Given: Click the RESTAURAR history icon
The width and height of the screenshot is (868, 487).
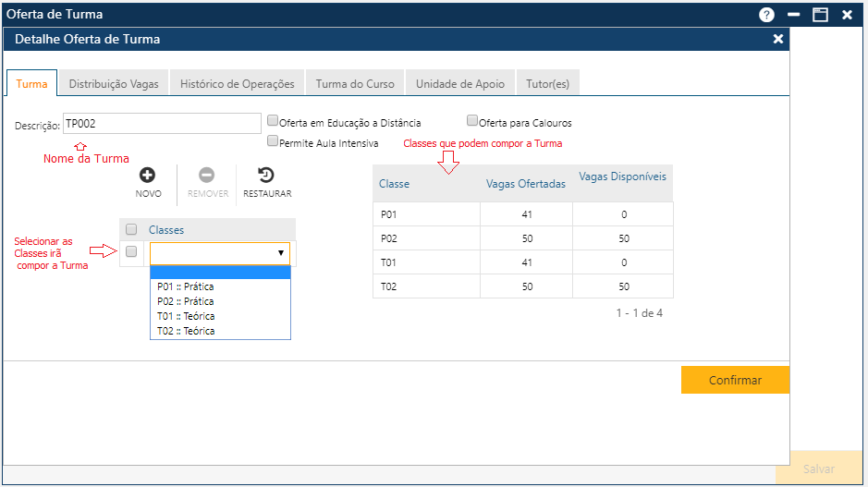Looking at the screenshot, I should [x=266, y=175].
